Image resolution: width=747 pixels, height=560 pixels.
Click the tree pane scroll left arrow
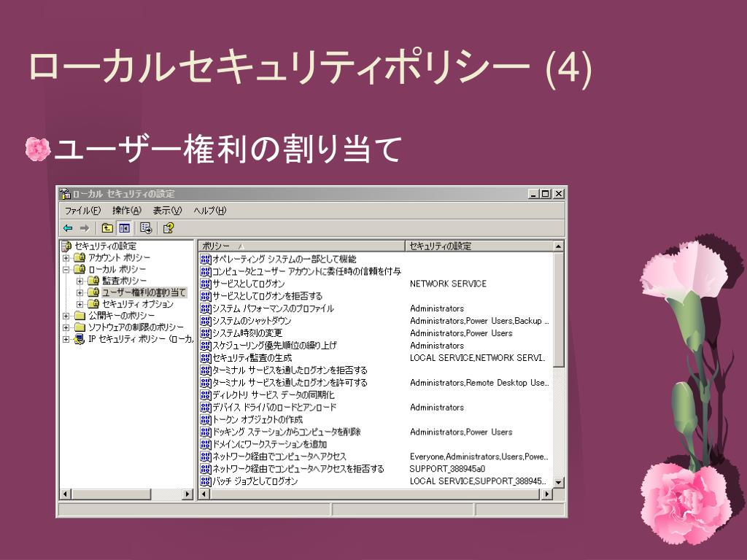pos(65,494)
